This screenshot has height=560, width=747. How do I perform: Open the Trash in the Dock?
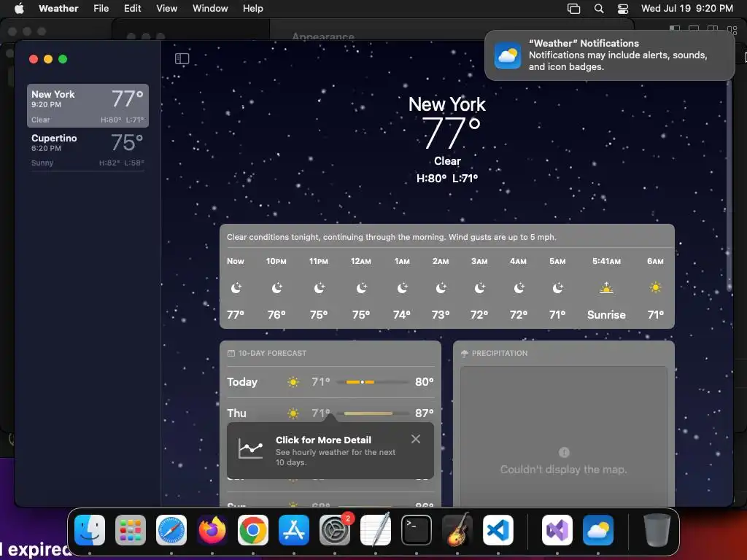point(657,529)
